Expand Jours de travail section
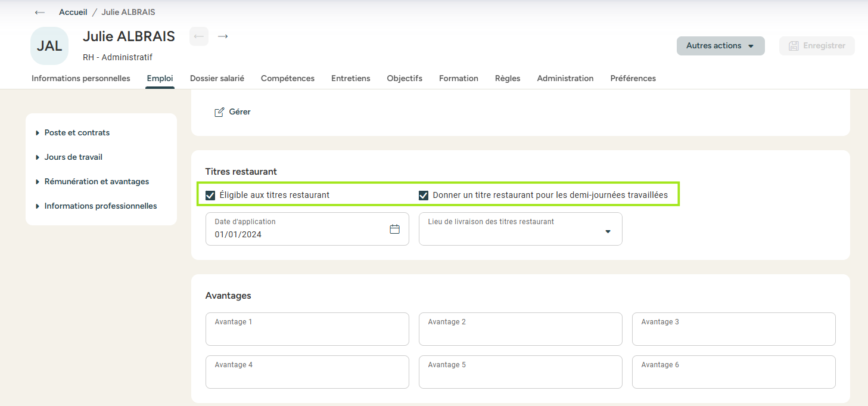 pyautogui.click(x=73, y=157)
